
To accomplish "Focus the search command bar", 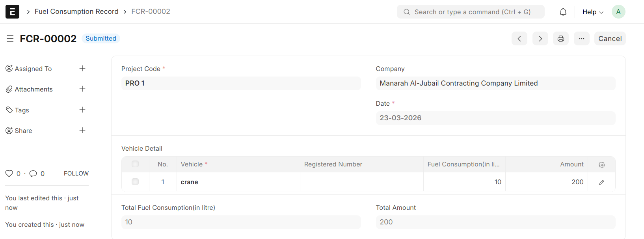I will 471,12.
